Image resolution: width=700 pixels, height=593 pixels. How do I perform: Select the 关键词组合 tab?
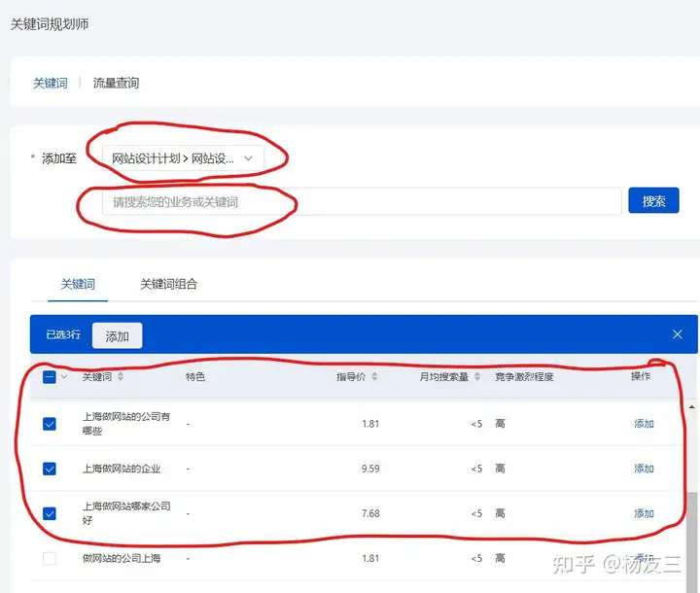click(x=169, y=284)
